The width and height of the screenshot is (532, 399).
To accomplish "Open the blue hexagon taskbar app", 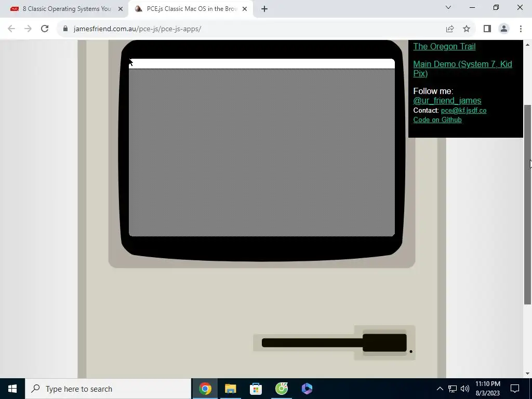I will (x=307, y=389).
